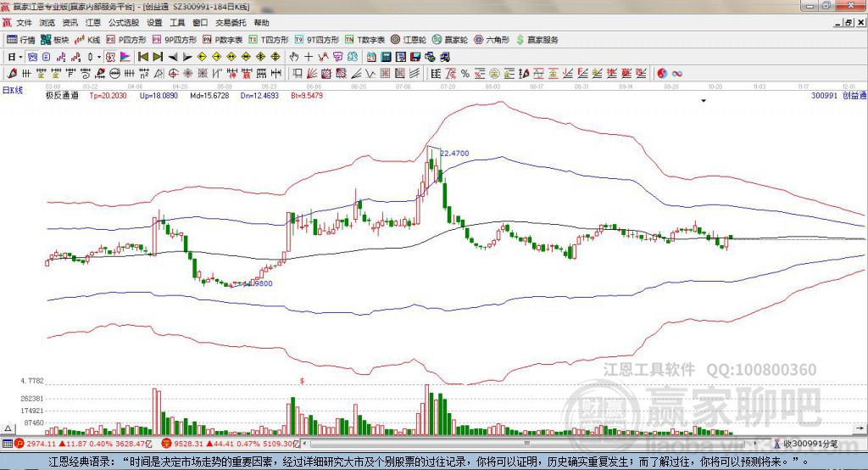Open the 9P四方形 tool
This screenshot has height=470, width=868.
175,40
